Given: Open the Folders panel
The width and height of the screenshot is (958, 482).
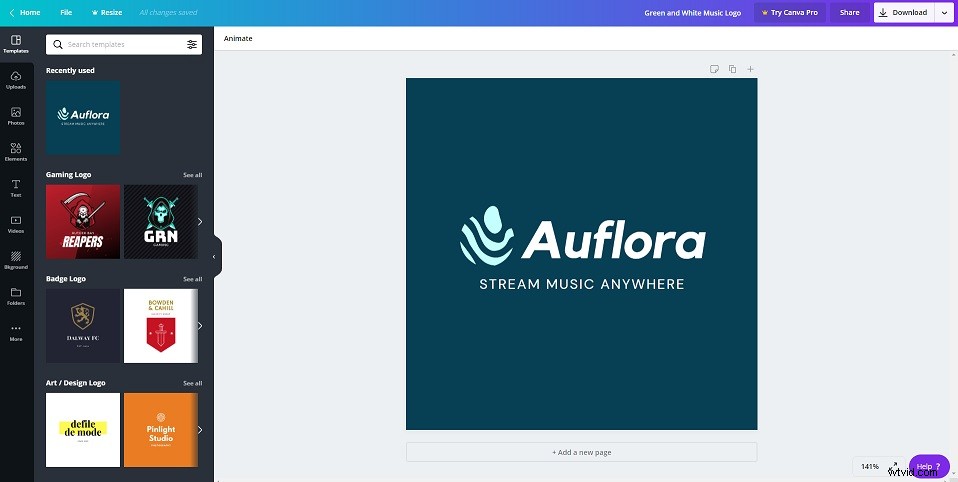Looking at the screenshot, I should click(16, 296).
